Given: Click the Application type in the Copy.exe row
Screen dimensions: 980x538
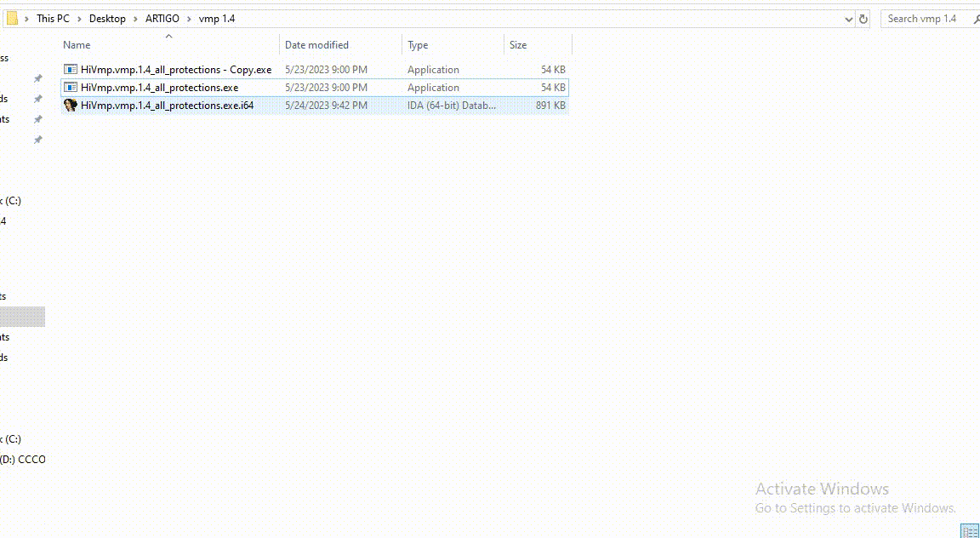Looking at the screenshot, I should (433, 70).
